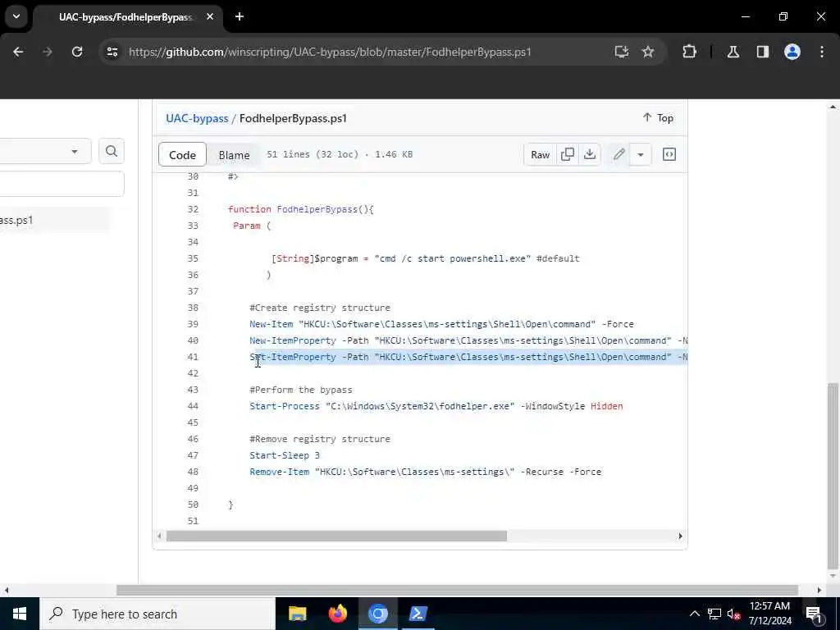This screenshot has height=630, width=840.
Task: Open the UAC-bypass breadcrumb link
Action: tap(197, 118)
